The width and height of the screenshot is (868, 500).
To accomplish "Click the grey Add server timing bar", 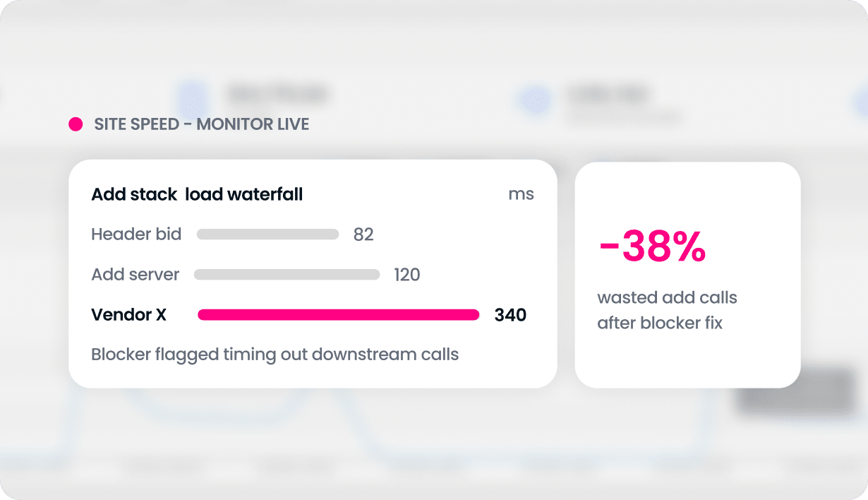I will (287, 275).
